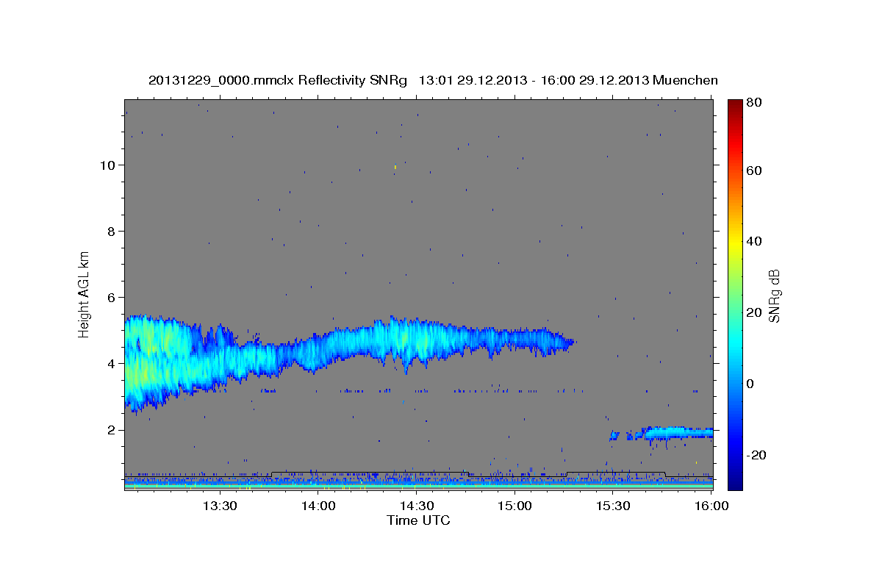Click the isolated yellow pixel near 10 km
This screenshot has height=588, width=882.
click(x=395, y=167)
